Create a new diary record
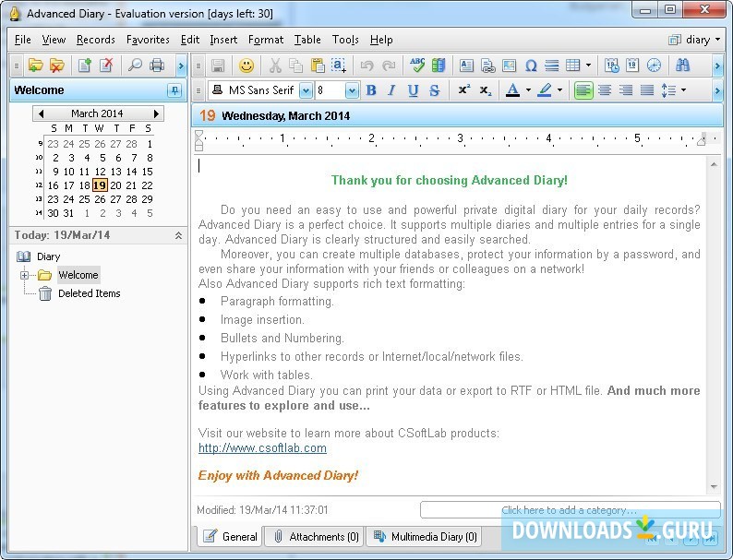733x560 pixels. pos(85,66)
